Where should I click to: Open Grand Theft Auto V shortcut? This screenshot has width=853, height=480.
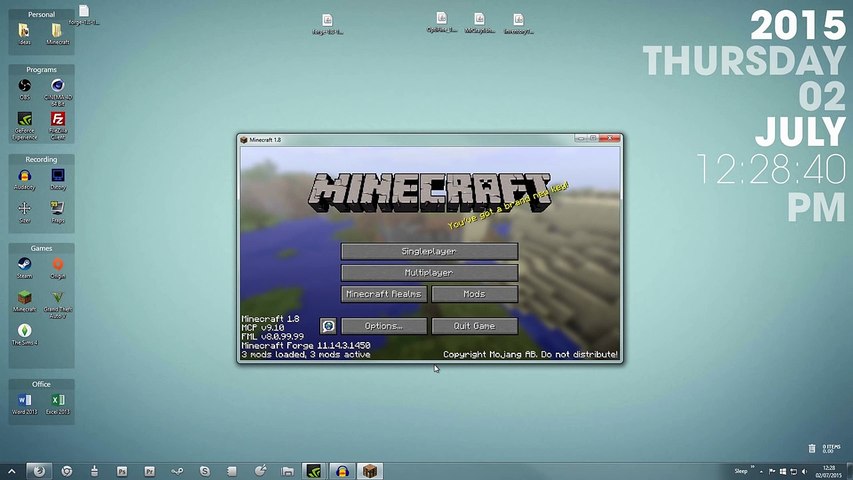pyautogui.click(x=58, y=304)
